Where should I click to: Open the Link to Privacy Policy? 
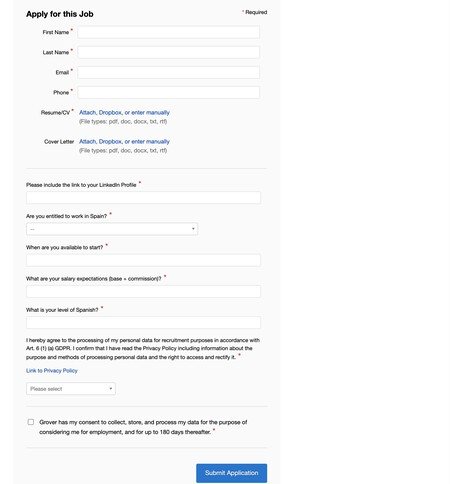[x=52, y=371]
